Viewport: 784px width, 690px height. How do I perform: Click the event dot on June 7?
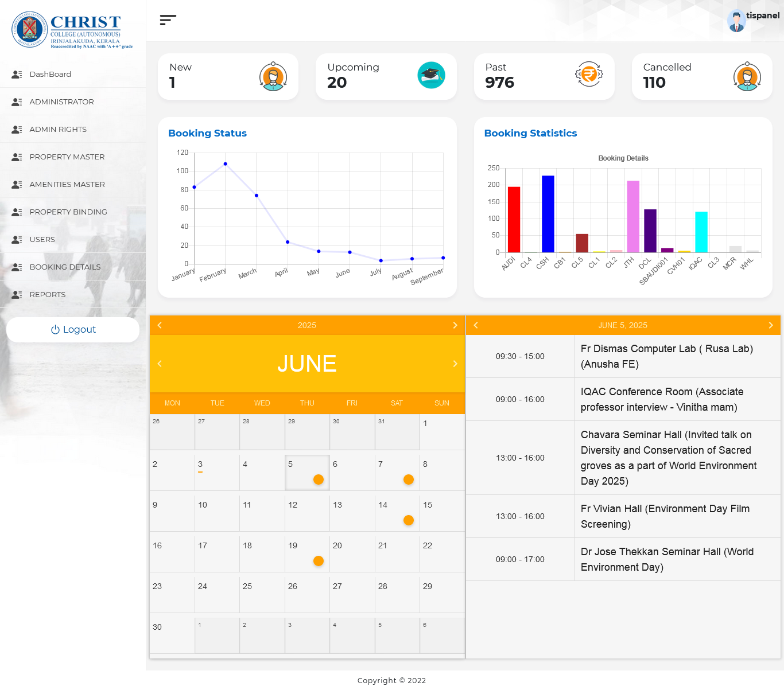pyautogui.click(x=408, y=479)
